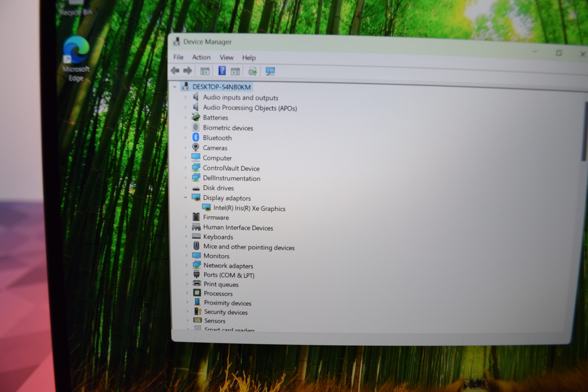Open the Action menu
Image resolution: width=588 pixels, height=392 pixels.
[x=201, y=57]
